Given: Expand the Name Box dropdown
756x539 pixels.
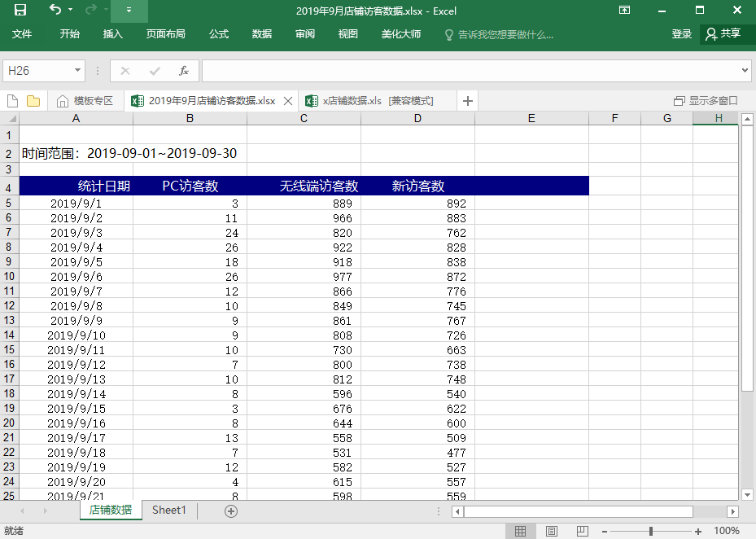Looking at the screenshot, I should pos(78,71).
